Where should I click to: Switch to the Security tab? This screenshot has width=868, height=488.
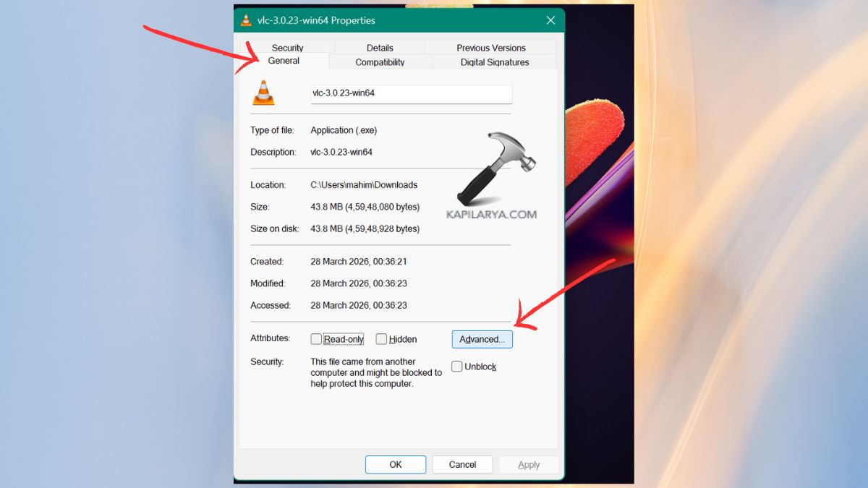pos(287,47)
